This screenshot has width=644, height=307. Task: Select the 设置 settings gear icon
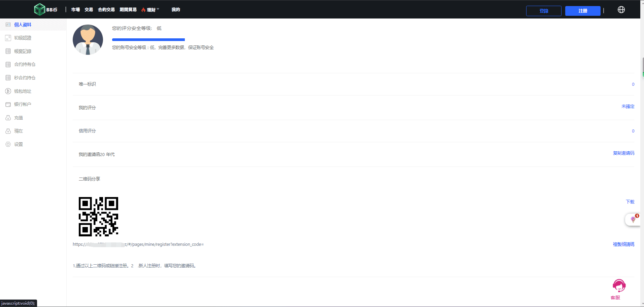8,144
